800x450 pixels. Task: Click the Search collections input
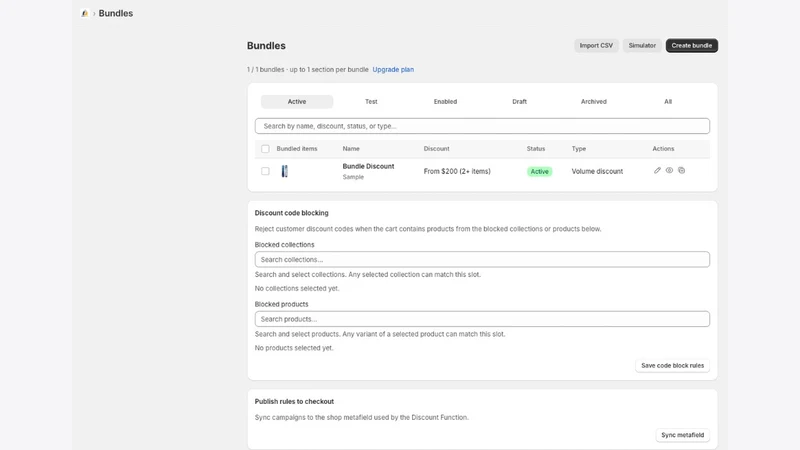pos(482,259)
